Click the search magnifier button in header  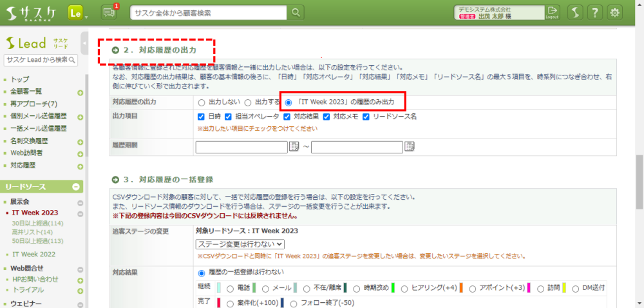pyautogui.click(x=295, y=12)
